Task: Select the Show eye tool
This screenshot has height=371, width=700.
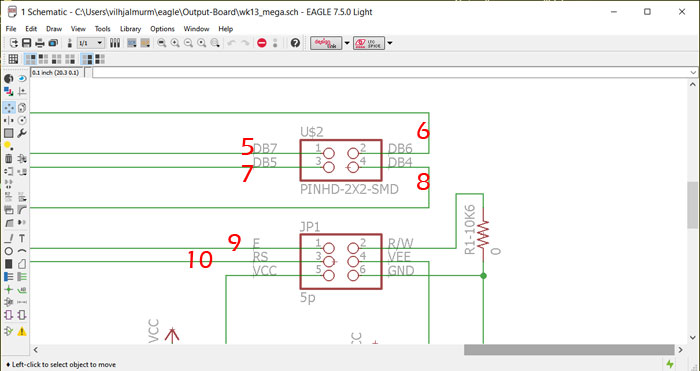Action: (22, 79)
